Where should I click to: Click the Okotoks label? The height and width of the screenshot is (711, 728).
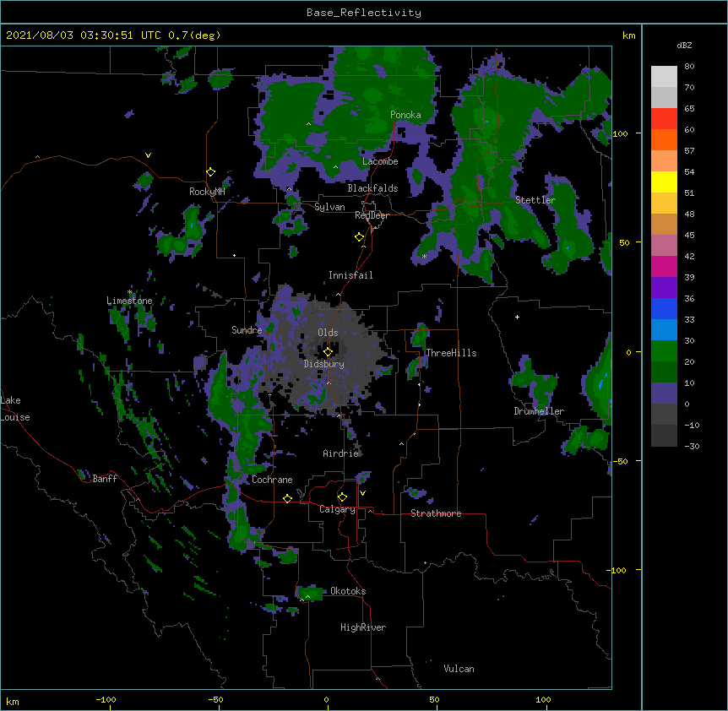[x=348, y=591]
